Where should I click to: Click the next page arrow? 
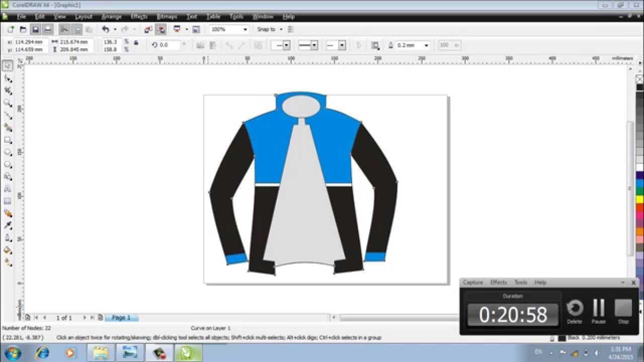point(85,318)
